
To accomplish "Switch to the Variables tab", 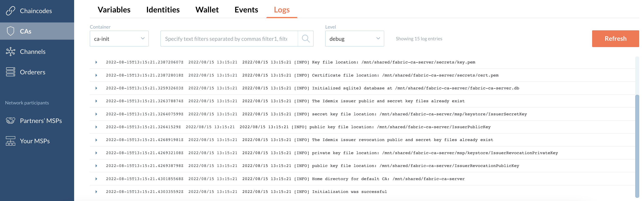I will (114, 10).
